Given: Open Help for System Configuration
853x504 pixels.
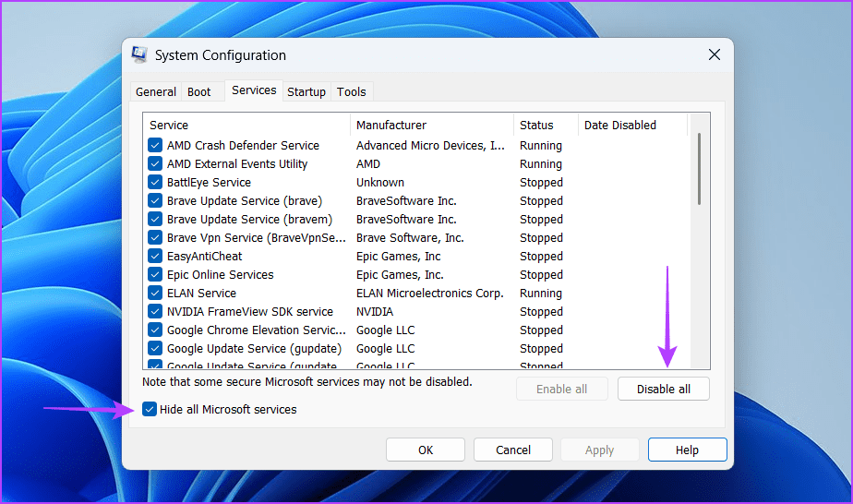Looking at the screenshot, I should point(687,450).
